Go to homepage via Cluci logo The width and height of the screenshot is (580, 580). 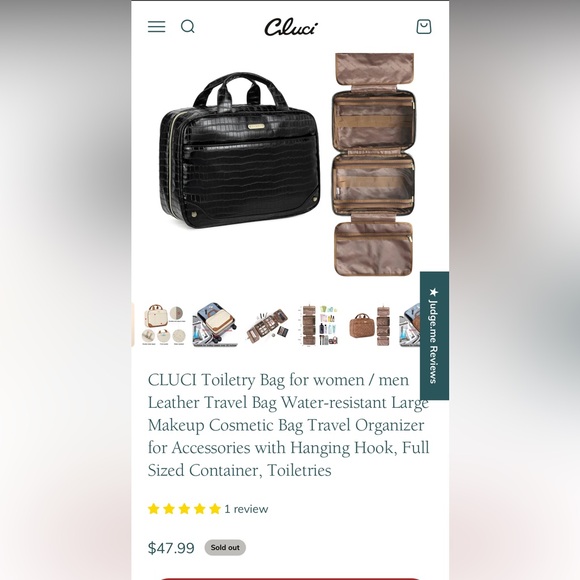point(291,27)
